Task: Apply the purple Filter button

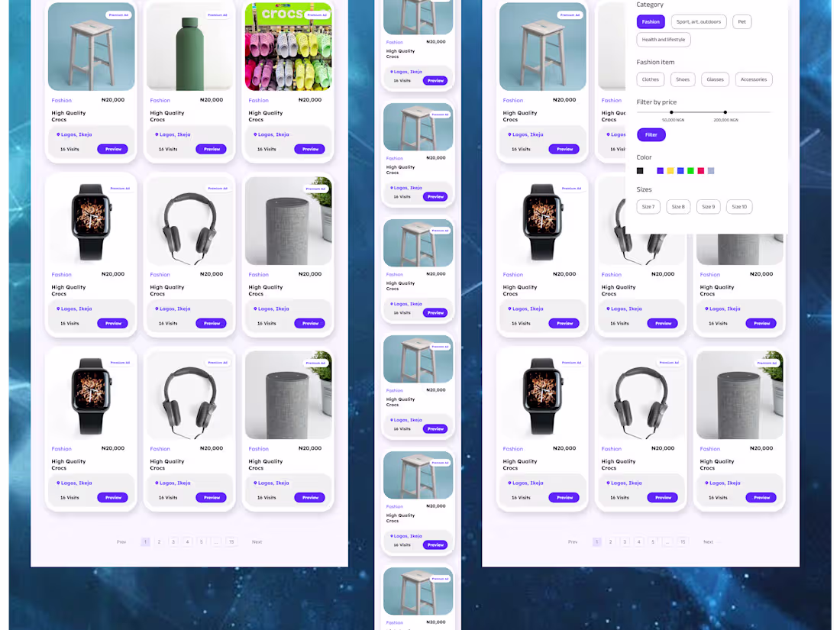Action: (x=651, y=135)
